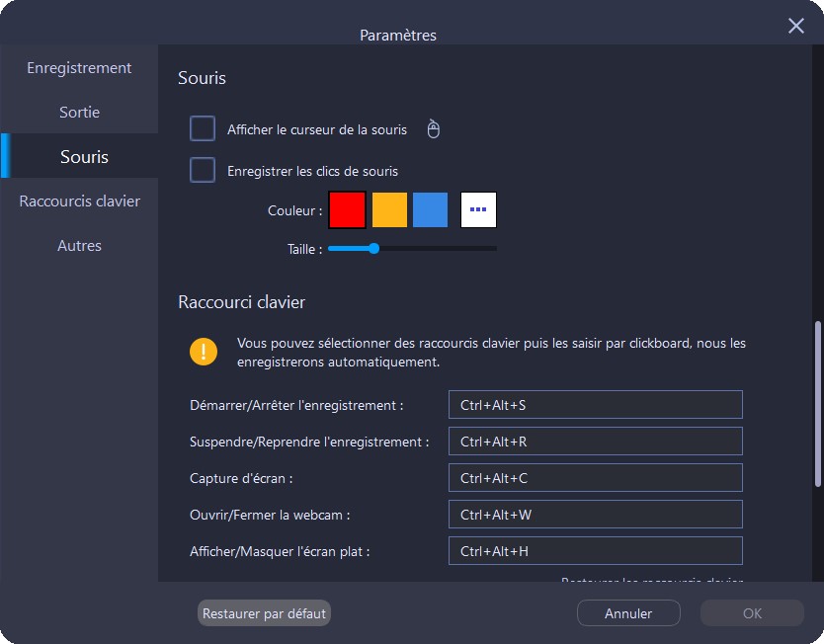Open the Enregistrement settings tab
This screenshot has height=644, width=824.
[x=79, y=68]
